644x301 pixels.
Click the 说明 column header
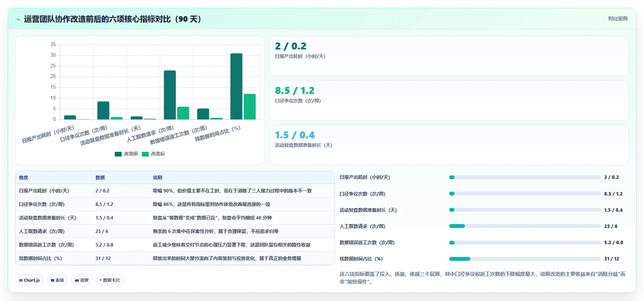coord(157,178)
